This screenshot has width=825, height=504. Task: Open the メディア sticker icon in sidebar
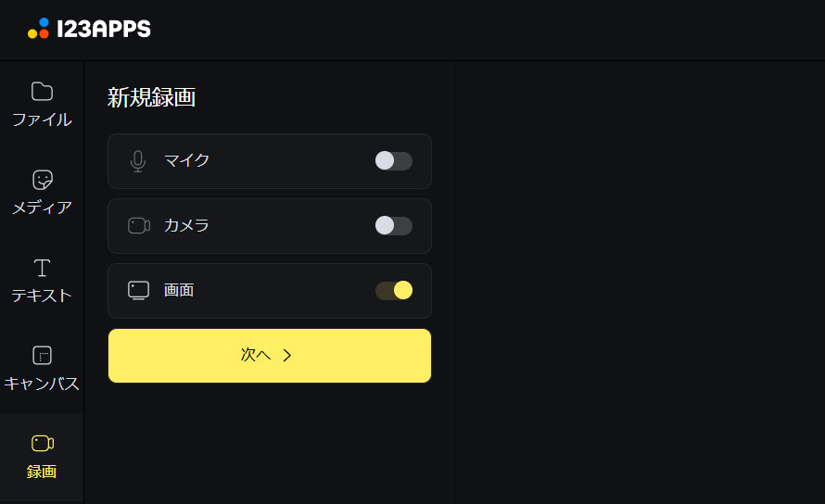coord(42,179)
